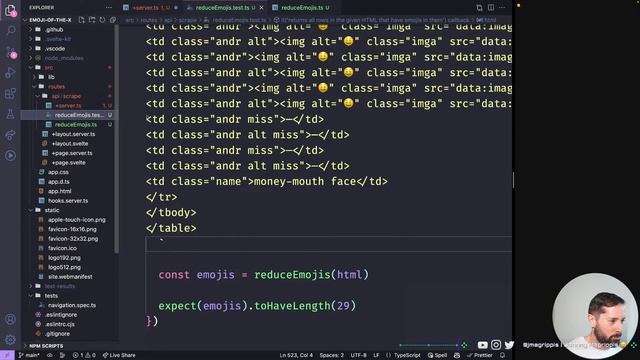
Task: Click New Folder icon in Explorer header
Action: coord(92,20)
